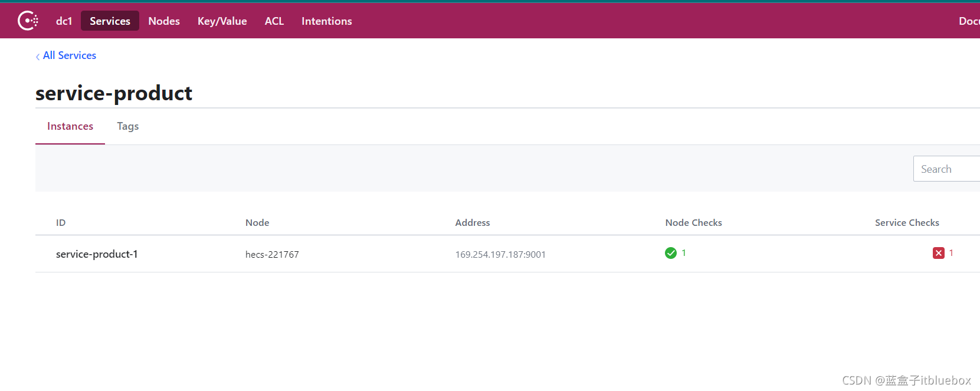Click the Service Checks column header

coord(907,222)
